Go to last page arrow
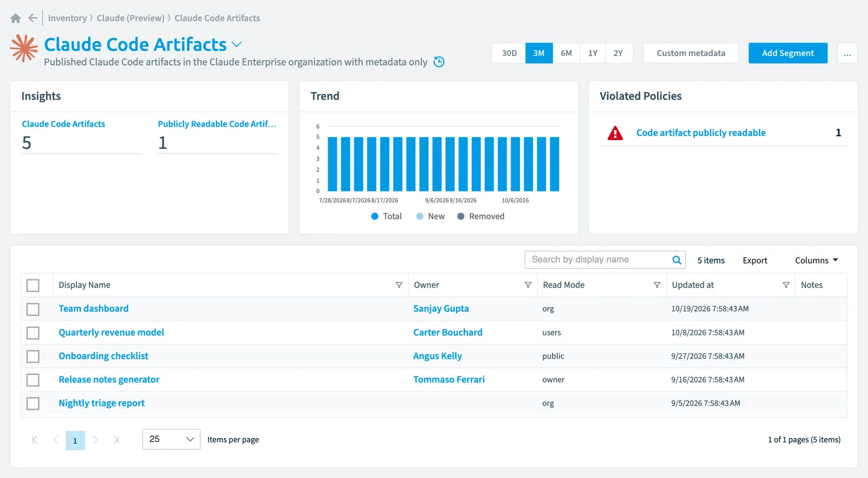 (116, 440)
